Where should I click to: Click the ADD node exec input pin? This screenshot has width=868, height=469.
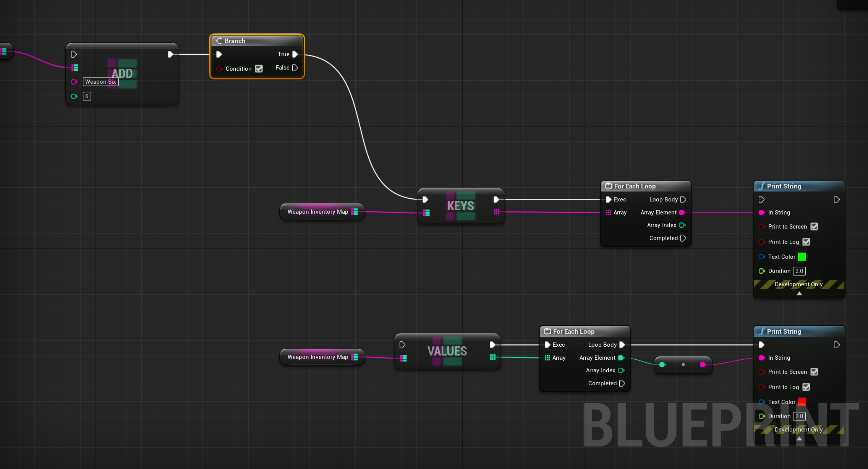(74, 54)
